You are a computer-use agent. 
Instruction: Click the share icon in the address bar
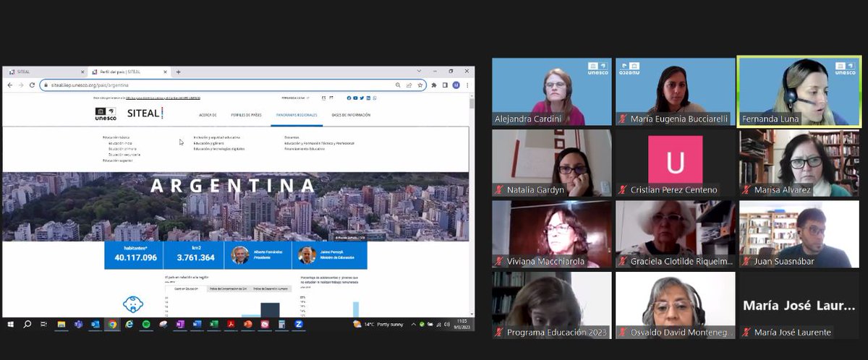409,85
